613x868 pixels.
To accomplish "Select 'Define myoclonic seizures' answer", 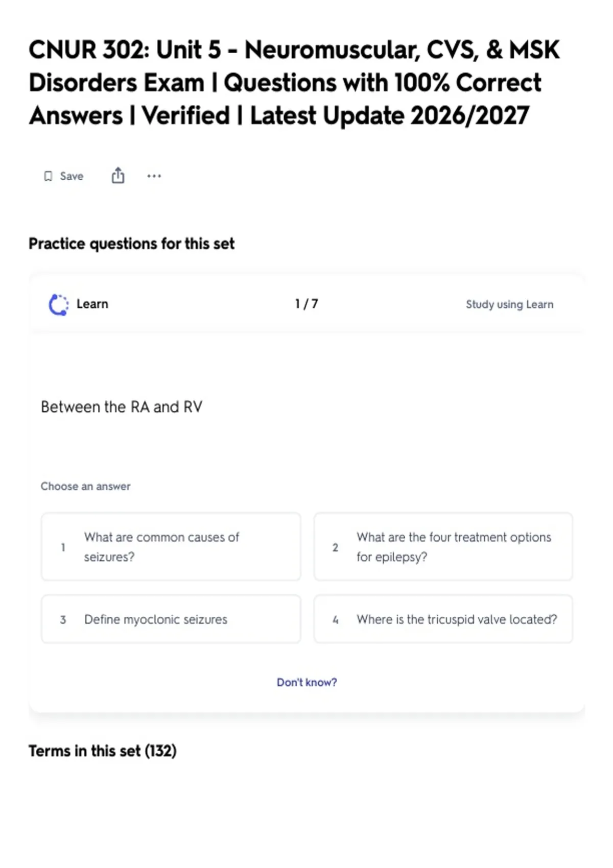I will tap(171, 619).
